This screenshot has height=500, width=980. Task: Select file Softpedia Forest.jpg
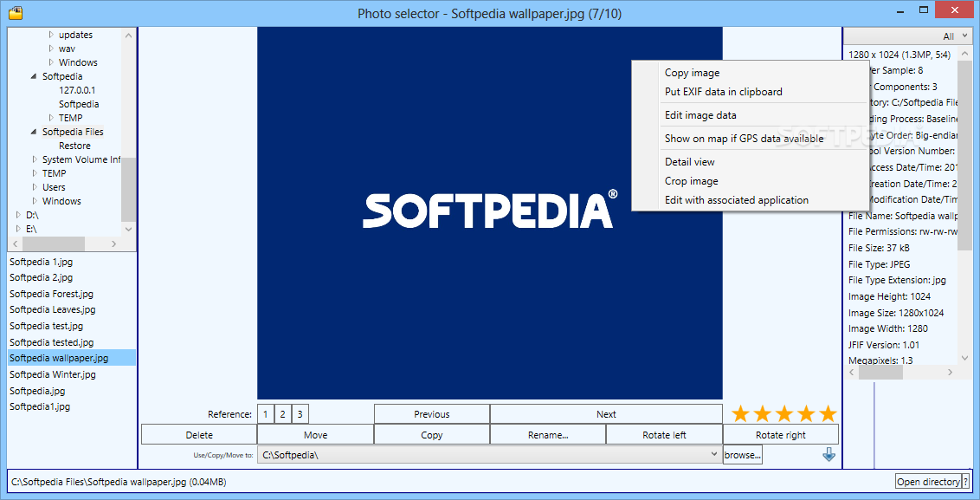pyautogui.click(x=51, y=294)
